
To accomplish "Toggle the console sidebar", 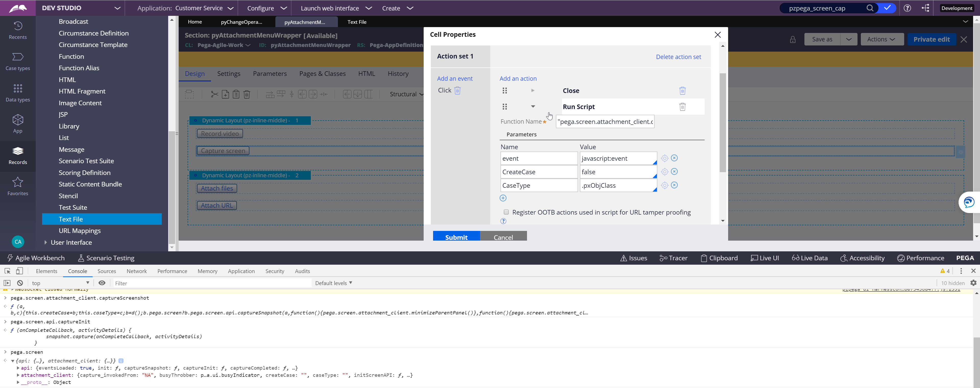I will [7, 283].
